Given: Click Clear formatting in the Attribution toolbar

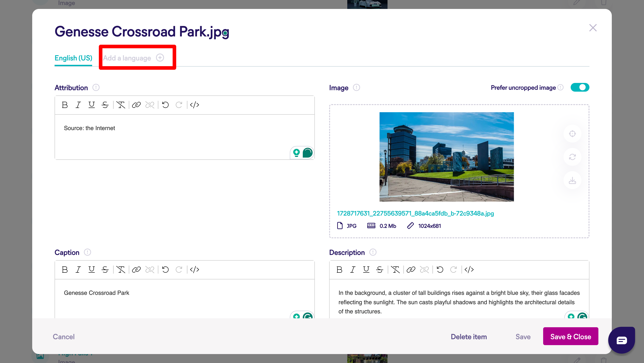Looking at the screenshot, I should tap(121, 105).
